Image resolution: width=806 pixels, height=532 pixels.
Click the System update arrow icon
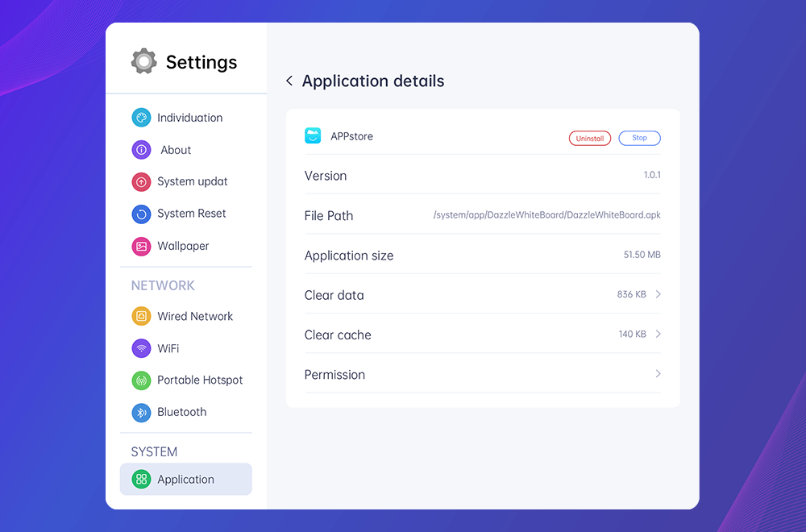(141, 182)
